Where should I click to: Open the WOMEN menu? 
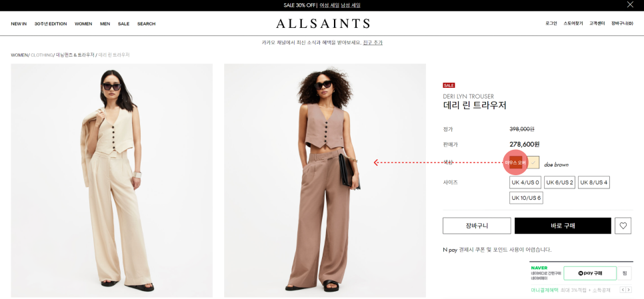pyautogui.click(x=83, y=24)
